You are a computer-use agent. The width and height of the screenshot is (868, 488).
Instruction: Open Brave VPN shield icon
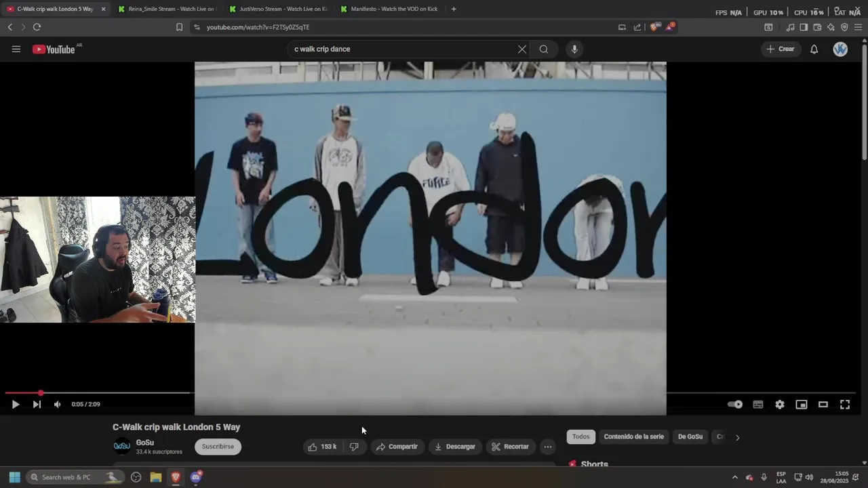844,27
